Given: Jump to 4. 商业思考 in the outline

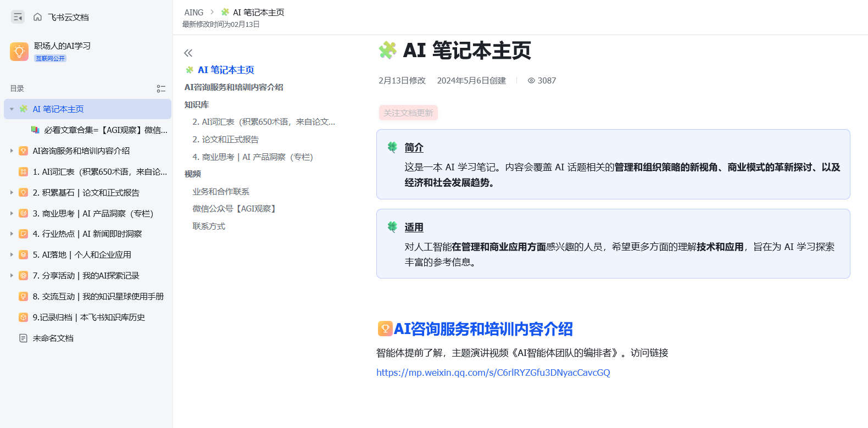Looking at the screenshot, I should pyautogui.click(x=253, y=157).
